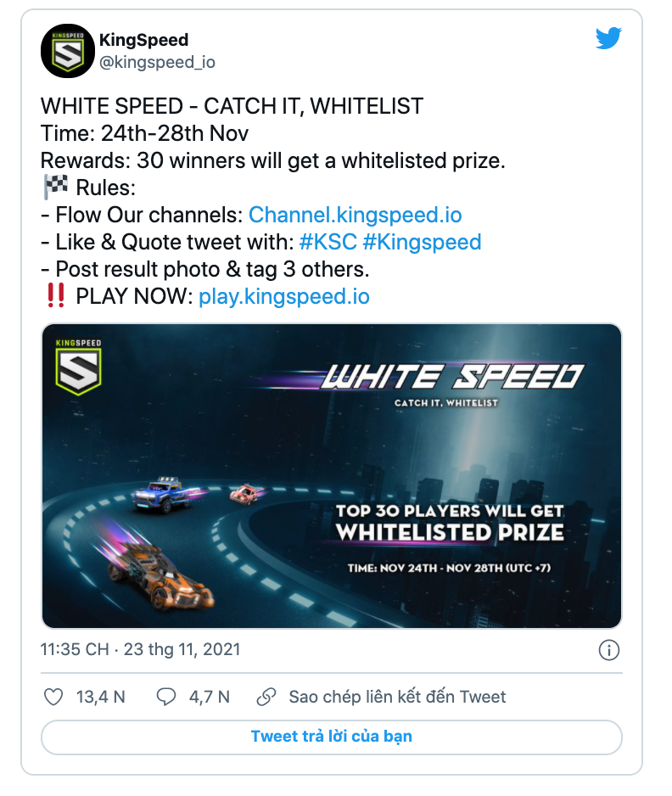
Task: Click "Sao chép liên kết đến Tweet"
Action: pyautogui.click(x=397, y=697)
